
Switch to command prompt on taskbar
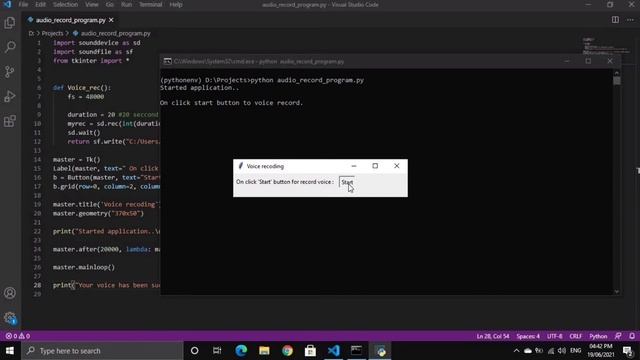pos(356,351)
